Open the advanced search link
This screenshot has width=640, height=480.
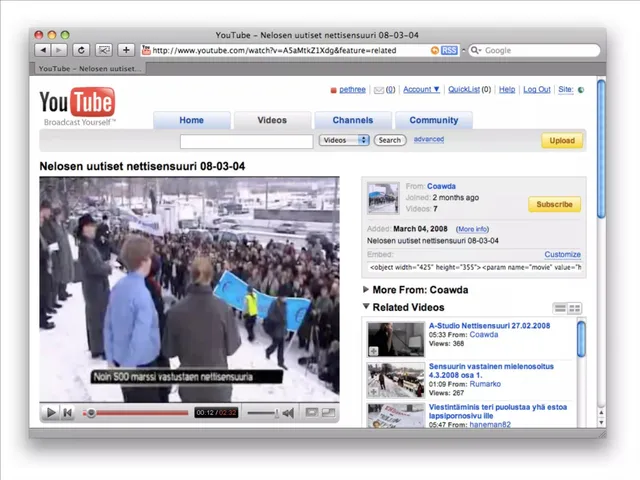click(x=429, y=139)
